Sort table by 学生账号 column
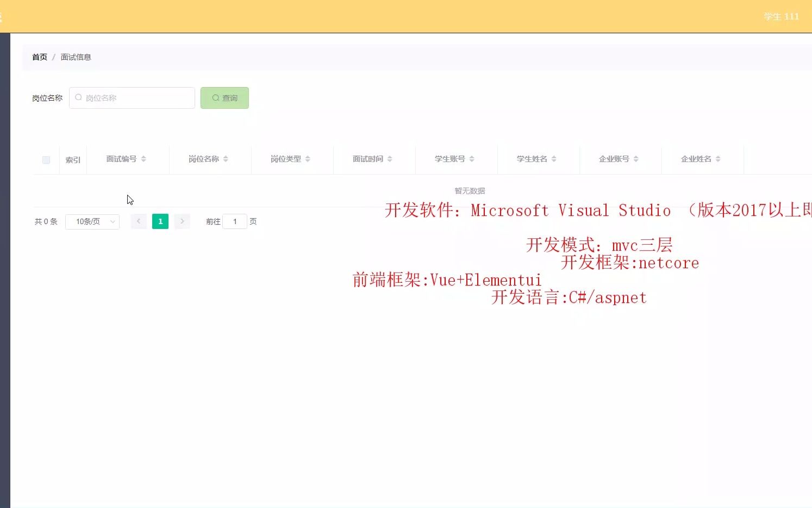 454,159
